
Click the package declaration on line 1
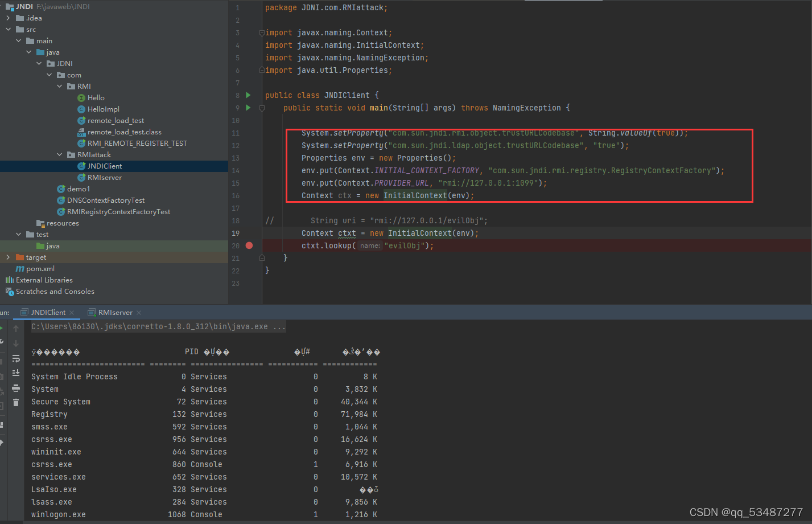click(327, 7)
